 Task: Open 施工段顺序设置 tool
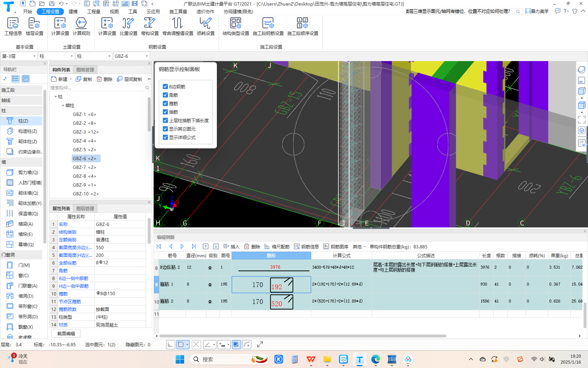[302, 27]
